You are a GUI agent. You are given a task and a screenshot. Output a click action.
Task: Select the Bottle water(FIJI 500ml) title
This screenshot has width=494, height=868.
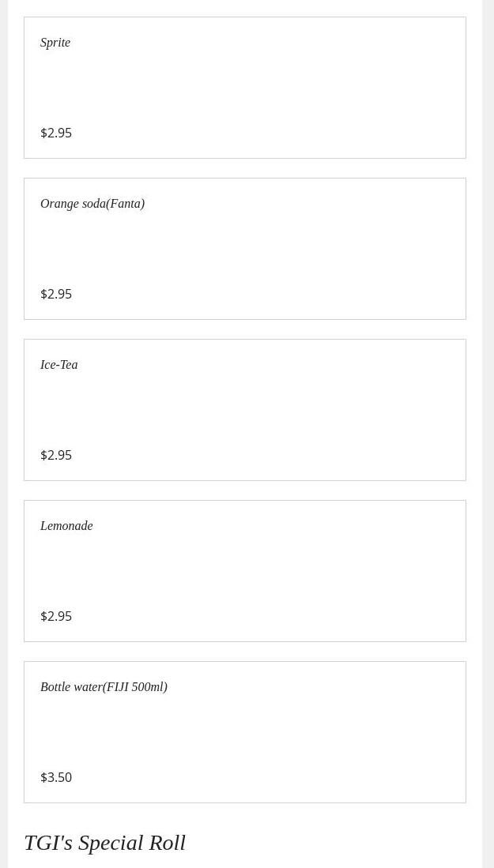coord(104,687)
